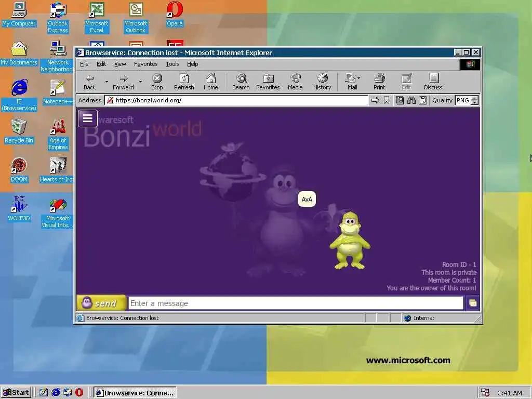Select the My Computer desktop icon
This screenshot has height=399, width=532.
tap(19, 14)
